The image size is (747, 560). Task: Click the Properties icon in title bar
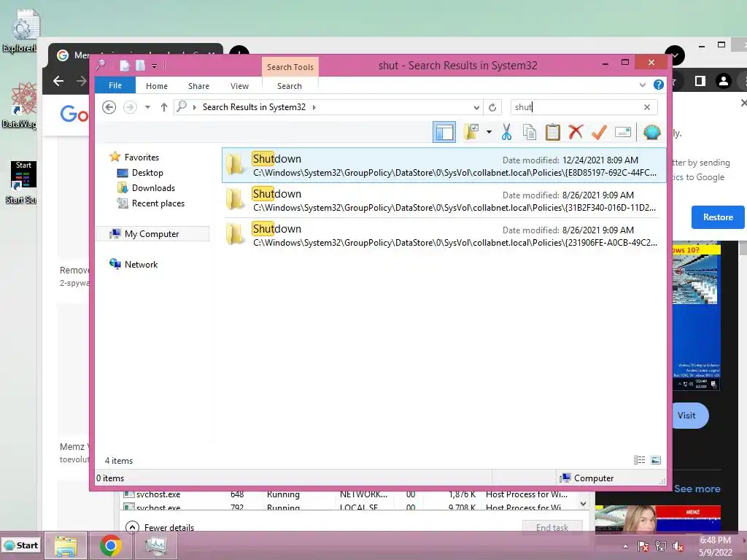(125, 66)
